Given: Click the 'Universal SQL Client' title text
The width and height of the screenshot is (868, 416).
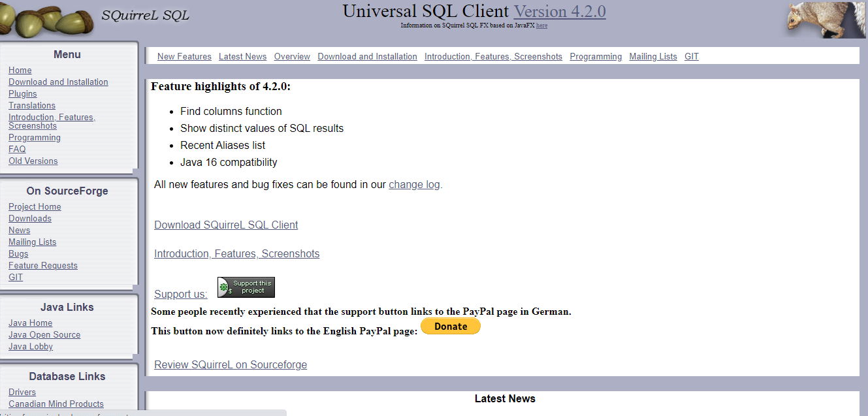Looking at the screenshot, I should point(426,11).
